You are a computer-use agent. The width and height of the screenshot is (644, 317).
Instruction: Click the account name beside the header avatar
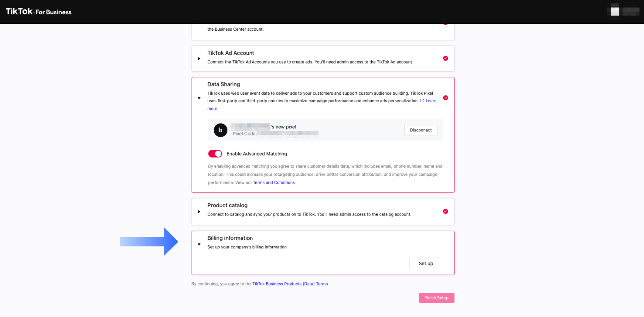[x=631, y=11]
